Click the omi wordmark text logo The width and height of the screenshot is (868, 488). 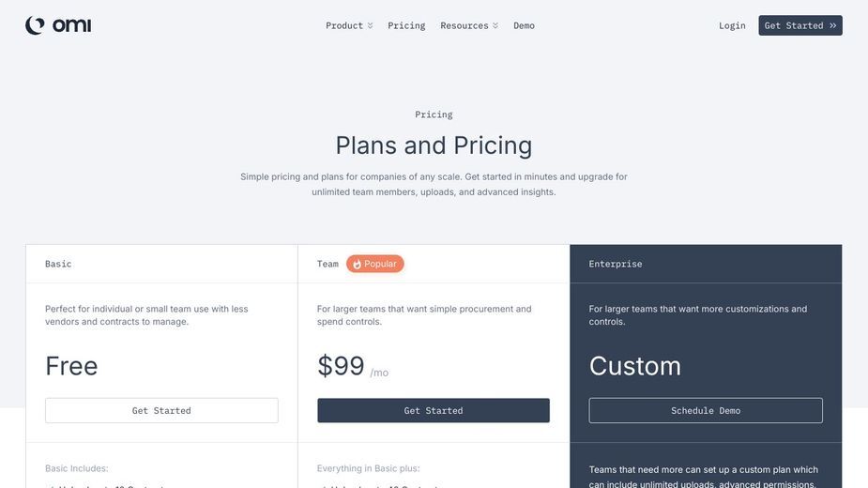click(72, 25)
